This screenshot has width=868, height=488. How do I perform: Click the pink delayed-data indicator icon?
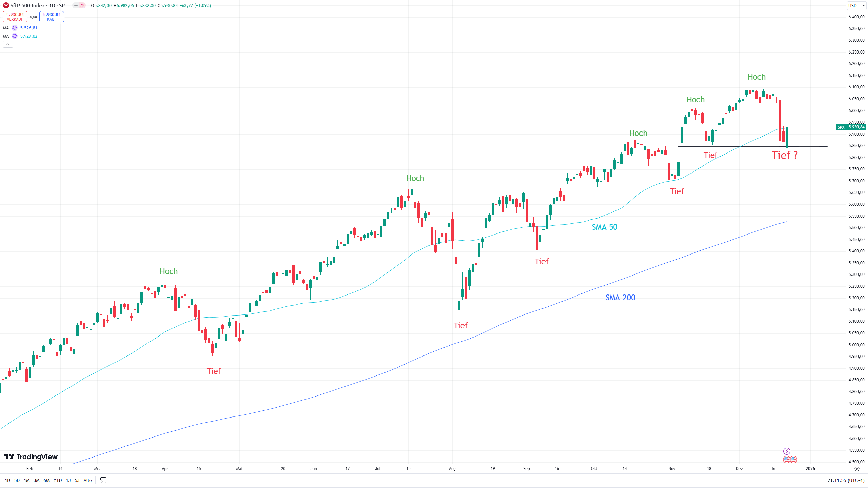(x=82, y=6)
